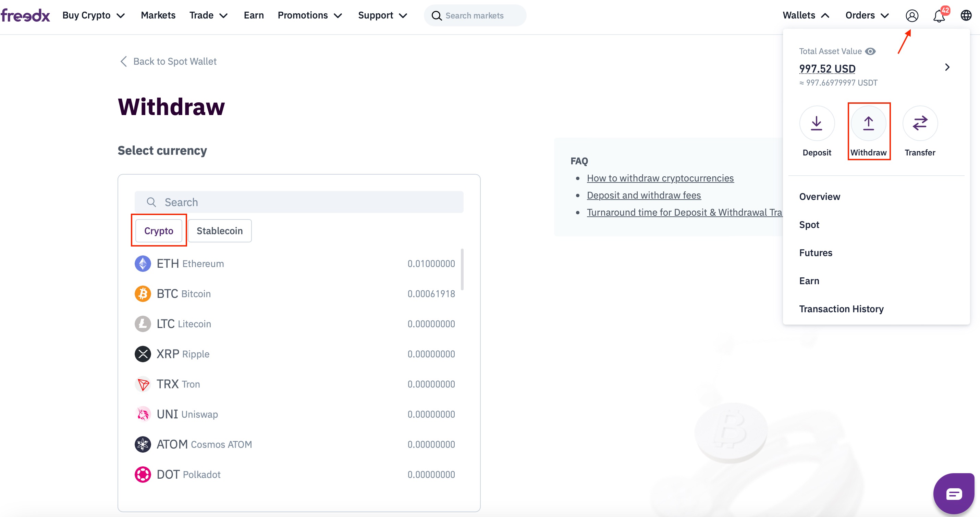Open the language globe icon
Screen dimensions: 980x517
tap(966, 16)
